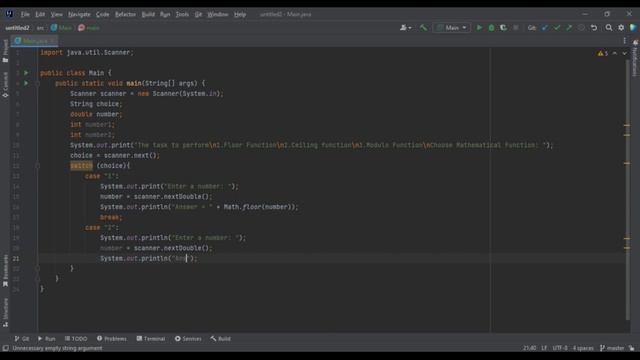640x360 pixels.
Task: Open the Code menu
Action: 102,14
